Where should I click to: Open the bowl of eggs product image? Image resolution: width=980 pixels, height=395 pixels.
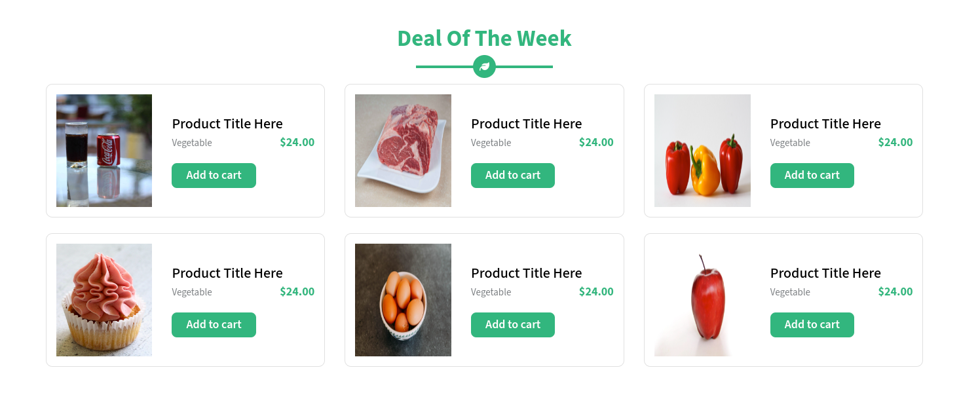(403, 300)
